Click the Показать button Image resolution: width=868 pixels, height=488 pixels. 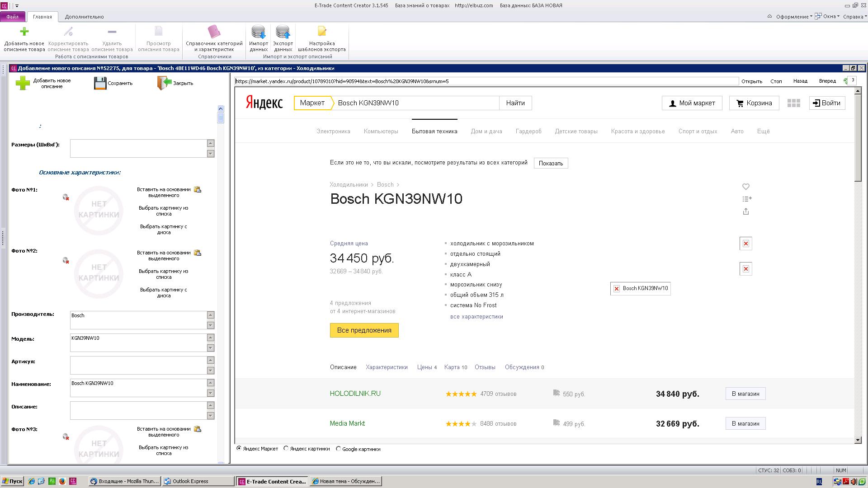point(551,163)
